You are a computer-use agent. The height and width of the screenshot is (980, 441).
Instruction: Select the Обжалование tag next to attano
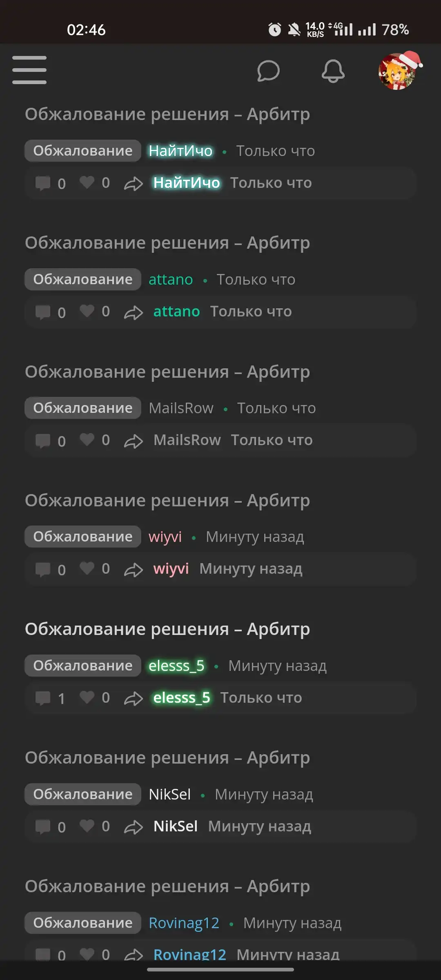click(x=83, y=279)
